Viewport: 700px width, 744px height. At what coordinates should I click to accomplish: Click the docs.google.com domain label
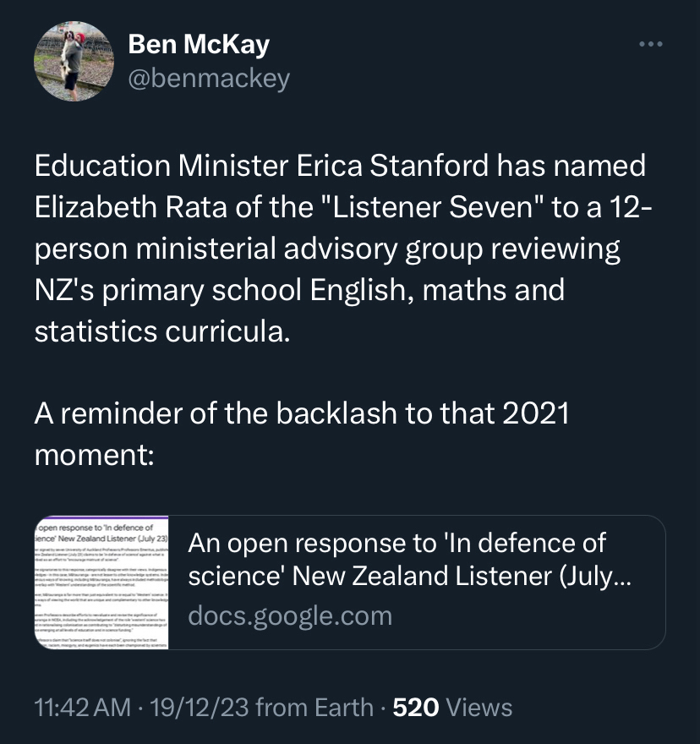tap(290, 615)
